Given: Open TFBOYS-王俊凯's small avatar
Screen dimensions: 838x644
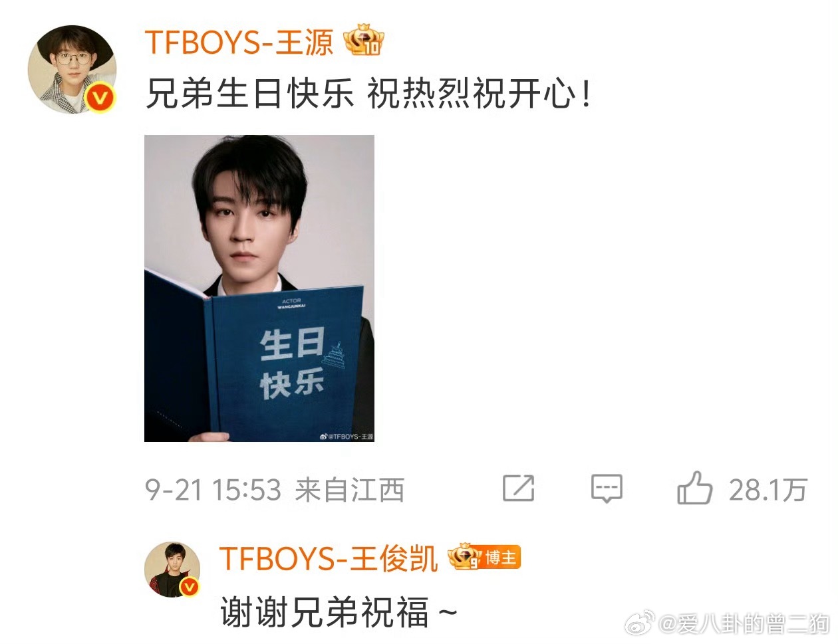Looking at the screenshot, I should click(172, 569).
